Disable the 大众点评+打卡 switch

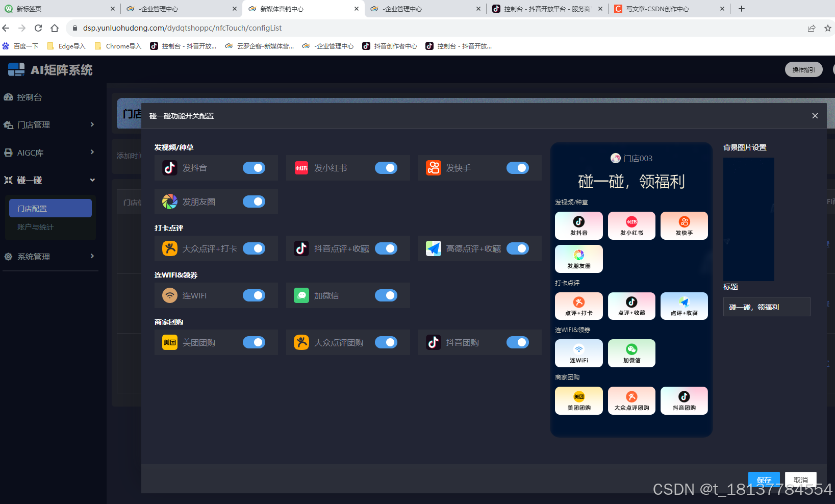point(254,248)
